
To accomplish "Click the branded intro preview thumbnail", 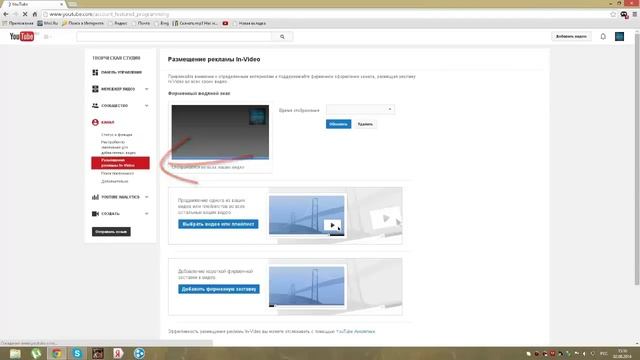I will (307, 286).
